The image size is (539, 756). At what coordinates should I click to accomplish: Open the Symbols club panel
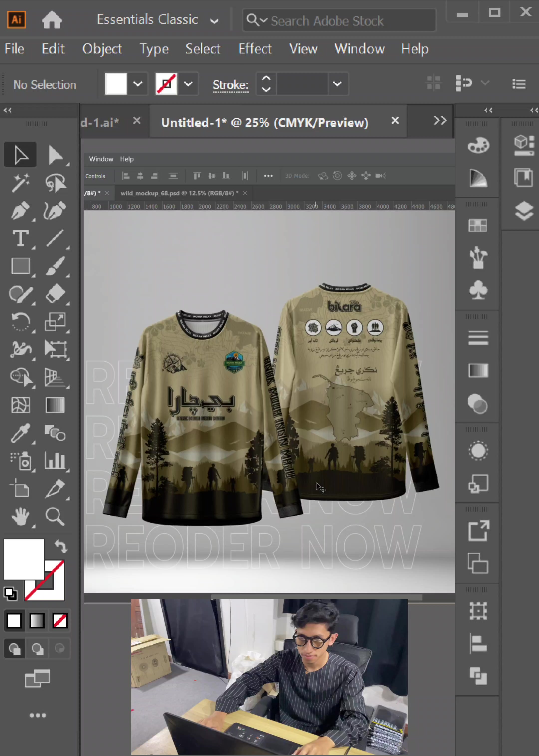click(x=478, y=290)
